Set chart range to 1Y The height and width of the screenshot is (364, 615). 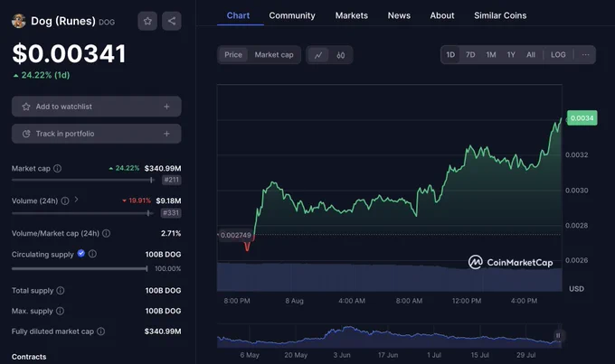(x=511, y=55)
